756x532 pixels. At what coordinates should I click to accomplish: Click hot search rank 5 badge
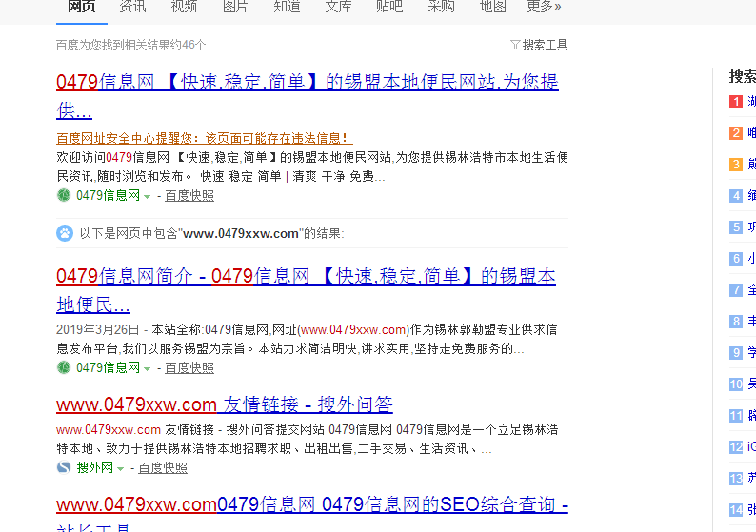[x=736, y=227]
